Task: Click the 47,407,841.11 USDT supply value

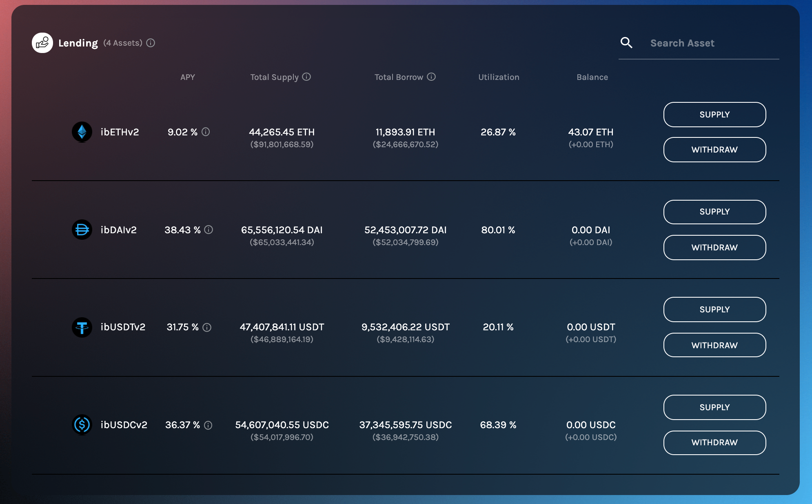Action: pos(282,327)
